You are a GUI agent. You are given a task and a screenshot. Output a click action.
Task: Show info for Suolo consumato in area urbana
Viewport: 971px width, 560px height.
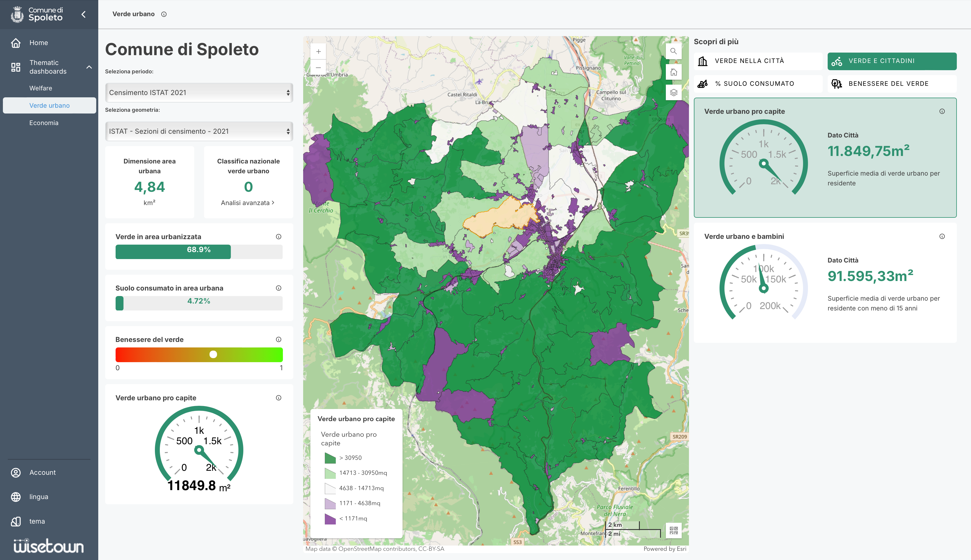[x=279, y=288]
